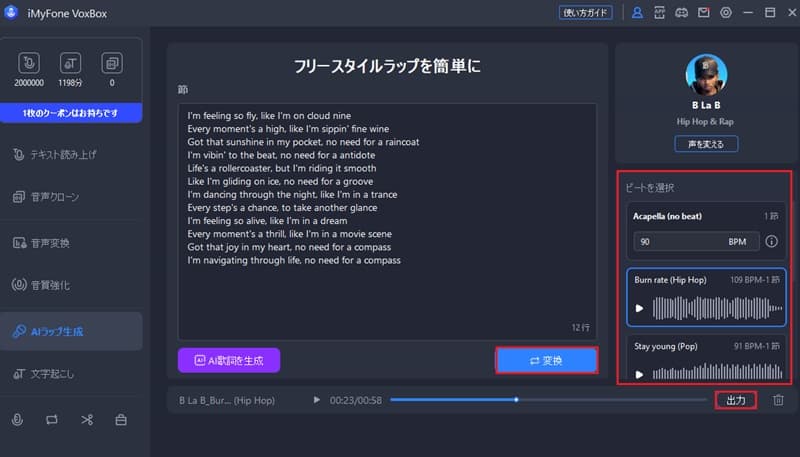Click the lyric "I'm navigating through life, no need for a compass"
Image resolution: width=800 pixels, height=457 pixels.
tap(294, 261)
